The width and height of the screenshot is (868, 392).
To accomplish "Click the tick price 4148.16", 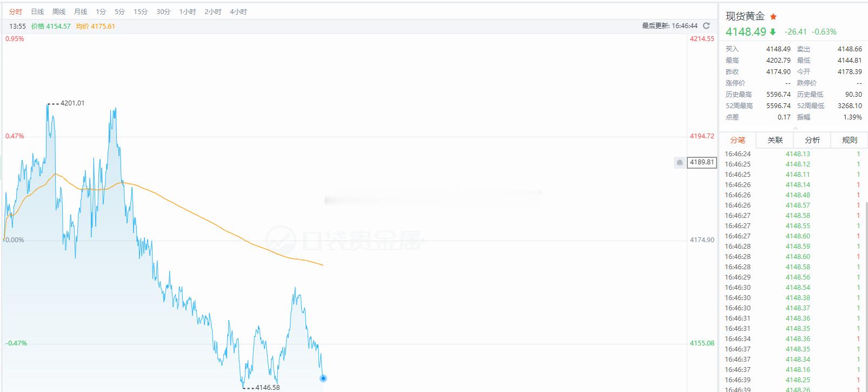I will [798, 370].
